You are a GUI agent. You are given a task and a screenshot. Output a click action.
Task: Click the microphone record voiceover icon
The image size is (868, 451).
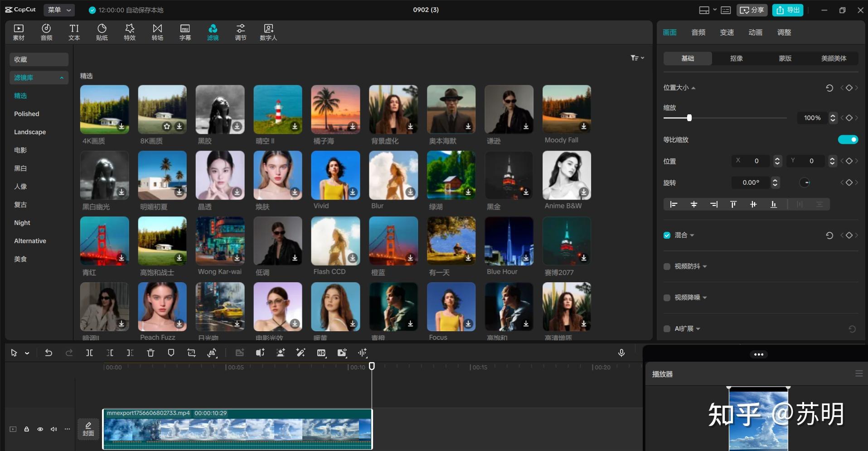(x=621, y=353)
